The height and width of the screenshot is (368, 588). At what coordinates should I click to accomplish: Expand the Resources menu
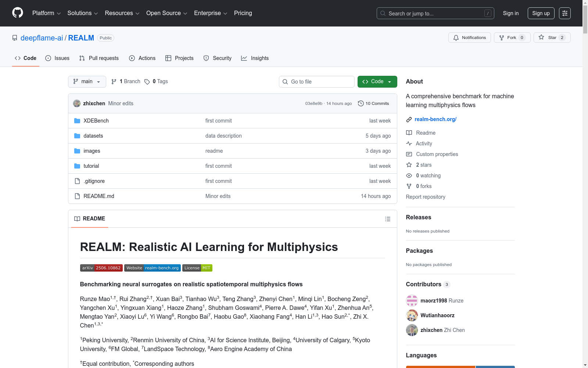click(122, 13)
